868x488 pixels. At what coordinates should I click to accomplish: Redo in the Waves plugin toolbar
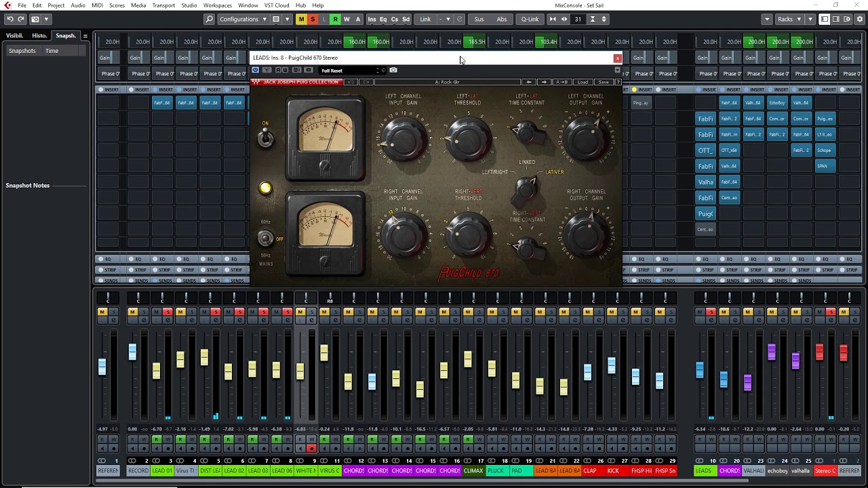point(366,82)
